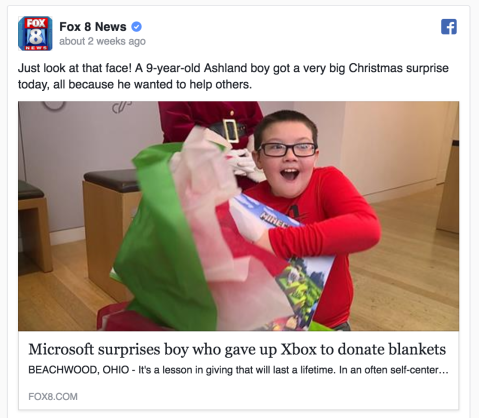Select the 'Just look at that face!' caption
This screenshot has width=479, height=418.
(x=75, y=68)
